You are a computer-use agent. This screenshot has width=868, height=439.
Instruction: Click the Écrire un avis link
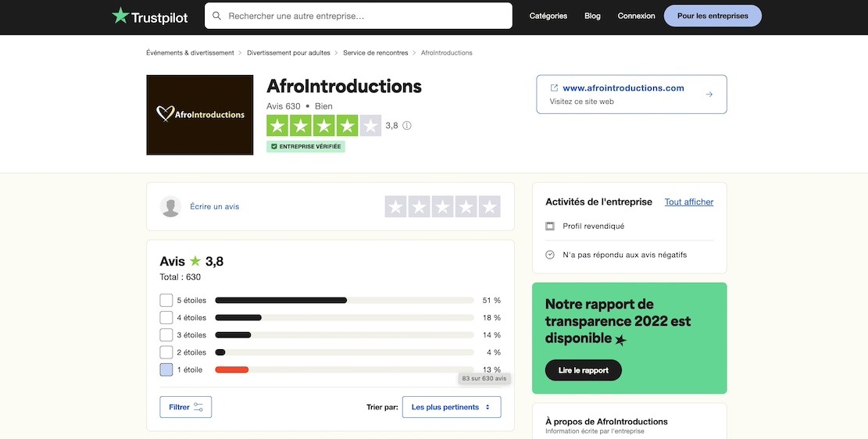coord(214,206)
